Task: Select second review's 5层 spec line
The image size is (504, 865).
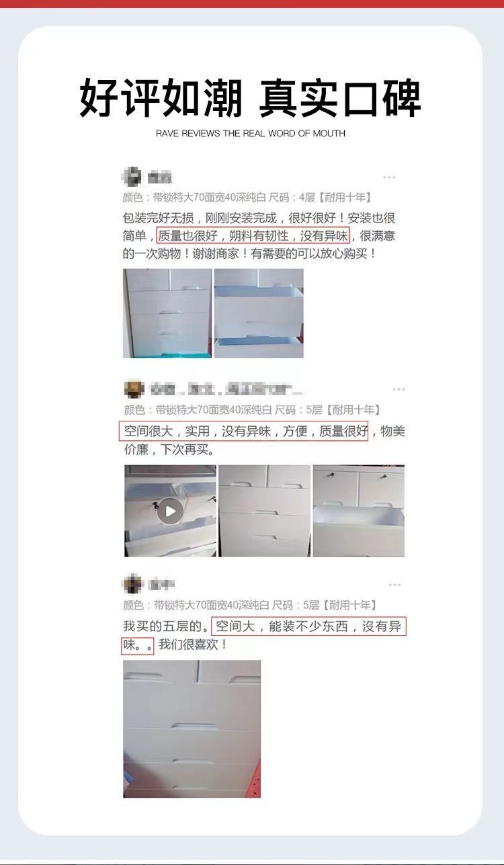Action: tap(252, 410)
